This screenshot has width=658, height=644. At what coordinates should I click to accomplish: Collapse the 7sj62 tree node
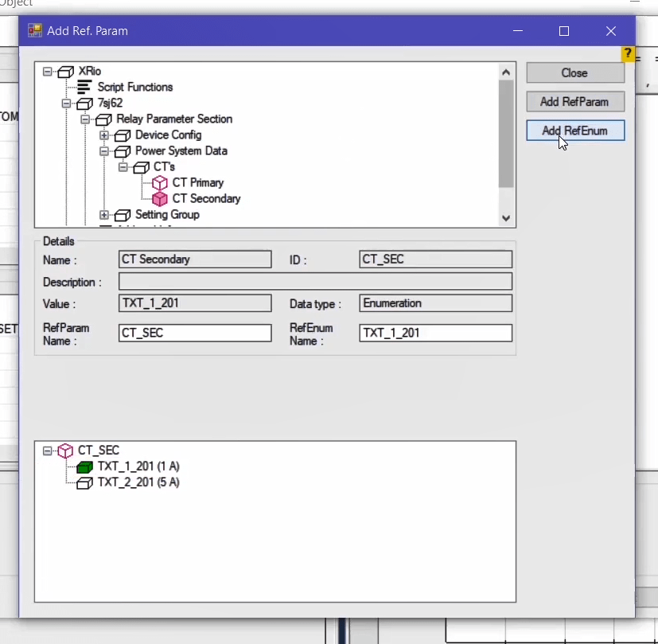[67, 103]
